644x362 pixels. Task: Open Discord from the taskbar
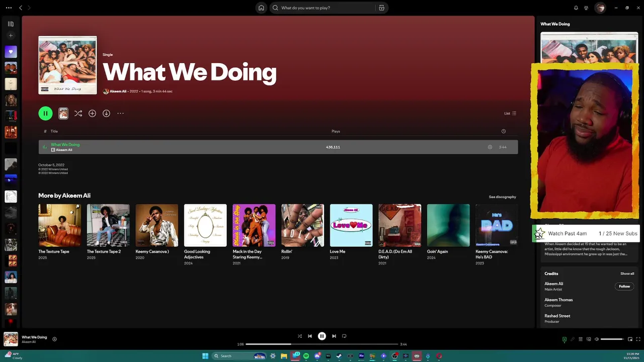(317, 356)
